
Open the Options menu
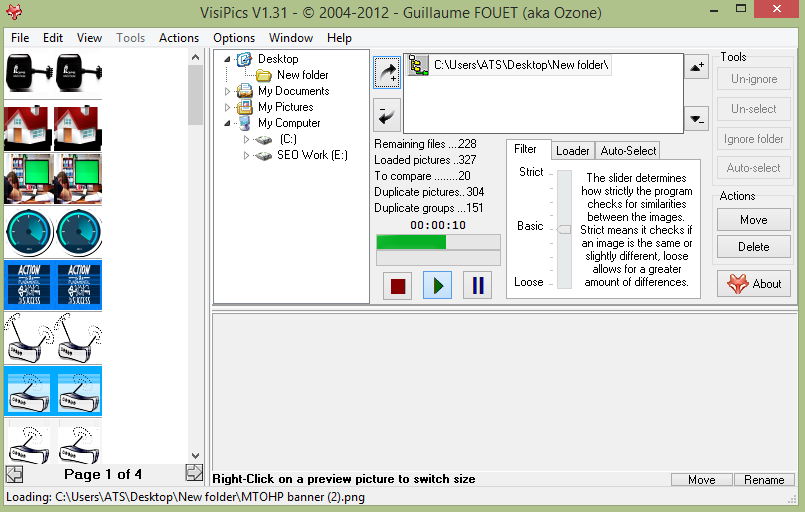click(234, 38)
